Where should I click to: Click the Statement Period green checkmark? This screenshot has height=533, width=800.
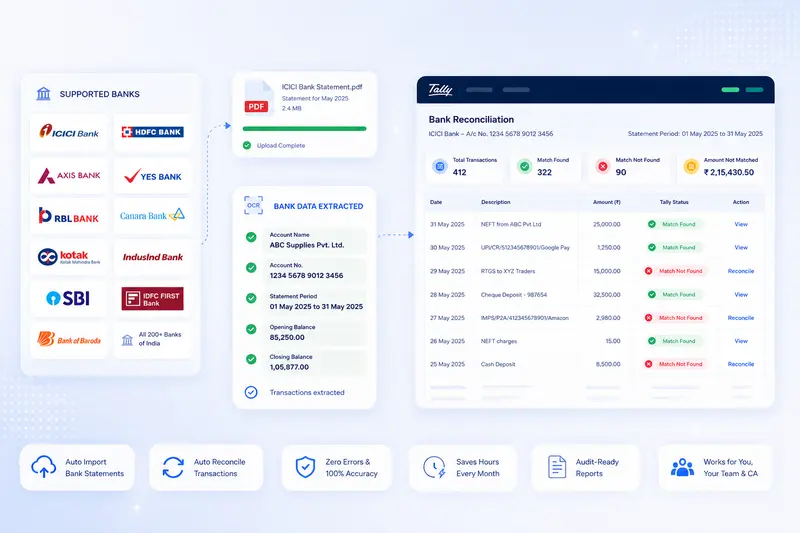pos(251,298)
